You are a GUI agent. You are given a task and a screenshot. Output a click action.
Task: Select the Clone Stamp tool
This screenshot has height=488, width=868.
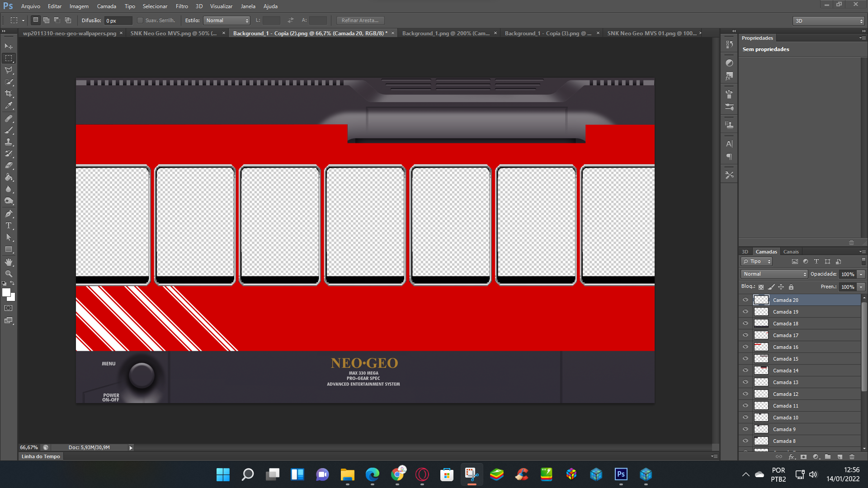[x=9, y=142]
